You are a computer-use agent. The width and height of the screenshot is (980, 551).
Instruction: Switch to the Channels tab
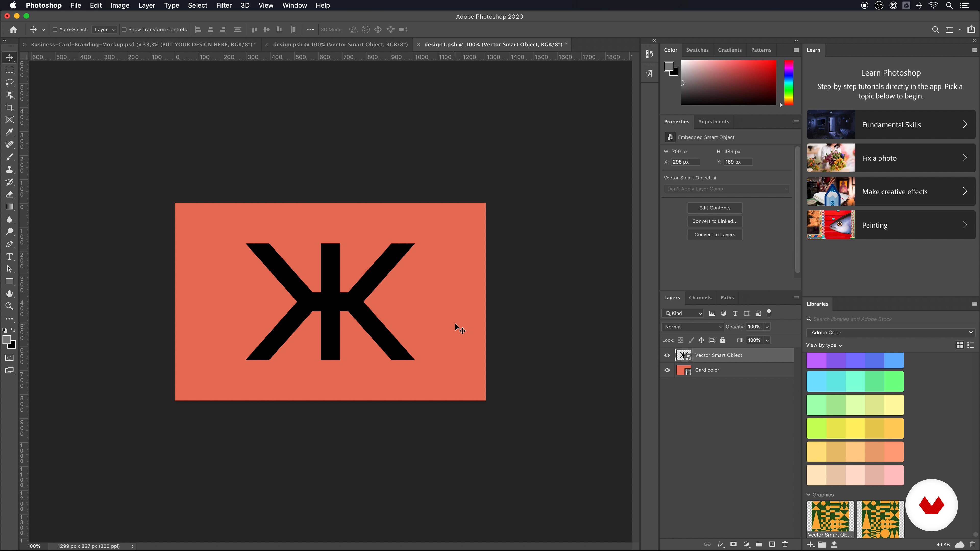tap(700, 298)
